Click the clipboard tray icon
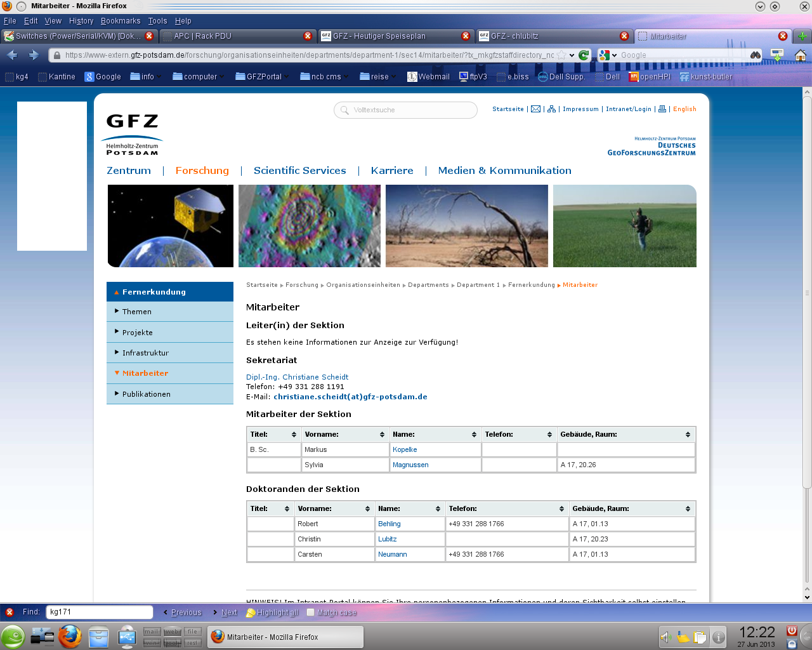 (700, 637)
